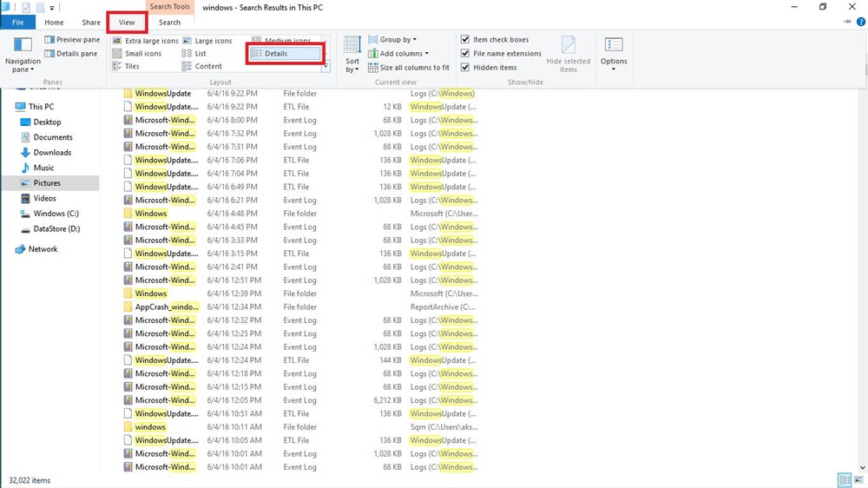Open the File tab
868x488 pixels.
tap(17, 23)
